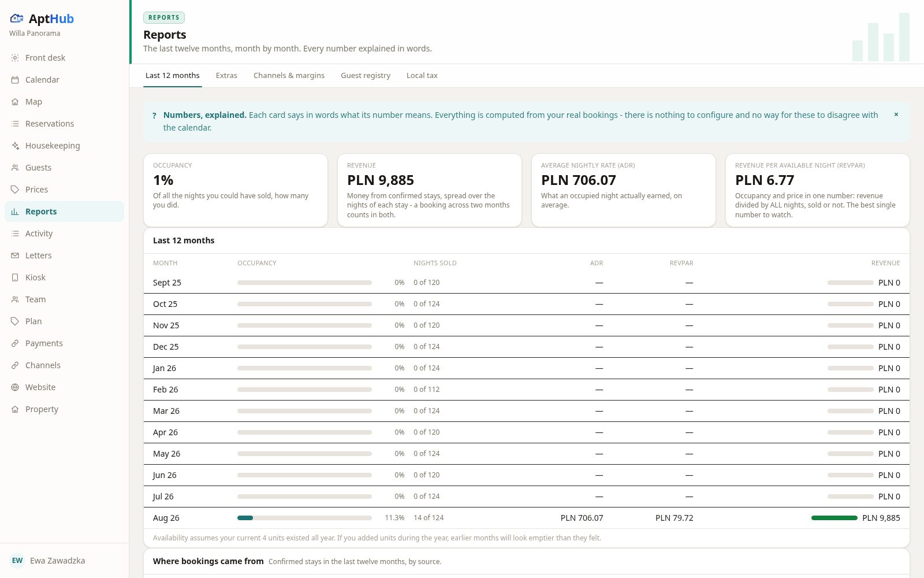This screenshot has height=578, width=924.
Task: Click the NIGHTS SOLD column header
Action: coord(435,263)
